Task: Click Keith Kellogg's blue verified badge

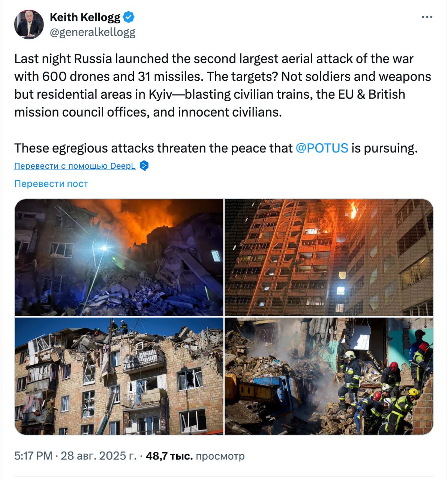Action: [128, 16]
